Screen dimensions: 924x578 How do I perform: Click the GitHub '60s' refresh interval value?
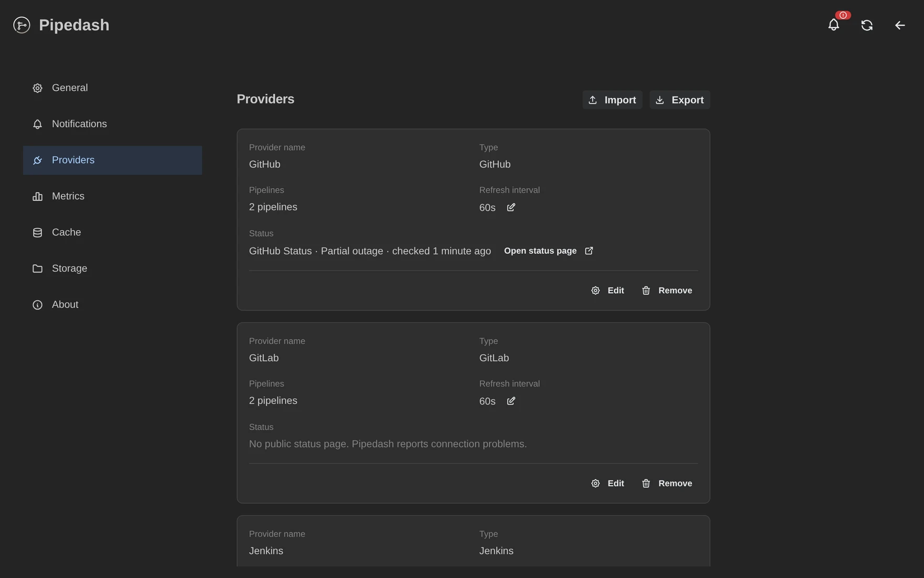pyautogui.click(x=487, y=208)
